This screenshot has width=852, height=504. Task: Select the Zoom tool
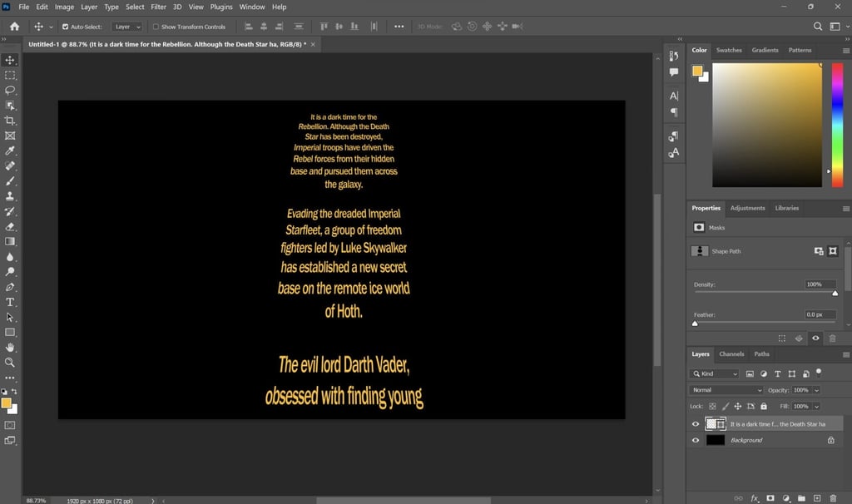pos(10,363)
